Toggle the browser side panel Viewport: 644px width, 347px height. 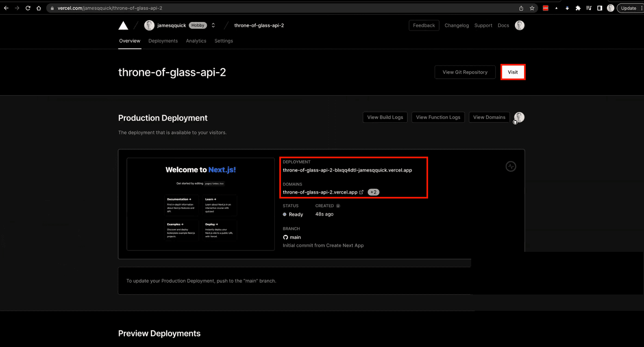pyautogui.click(x=599, y=8)
